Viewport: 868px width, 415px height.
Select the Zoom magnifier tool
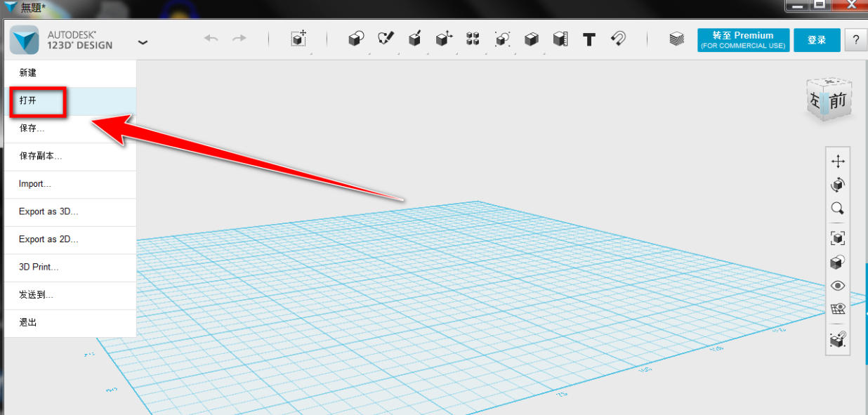pyautogui.click(x=838, y=209)
